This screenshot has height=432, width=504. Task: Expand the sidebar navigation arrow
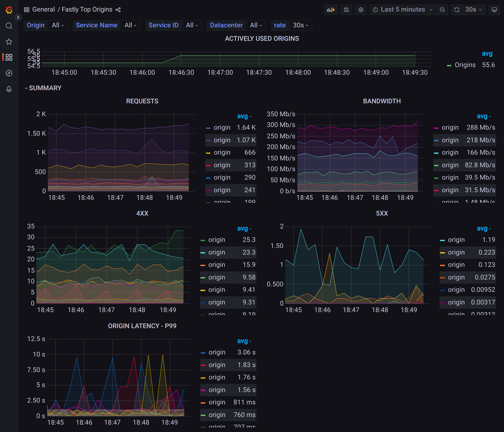point(18,17)
